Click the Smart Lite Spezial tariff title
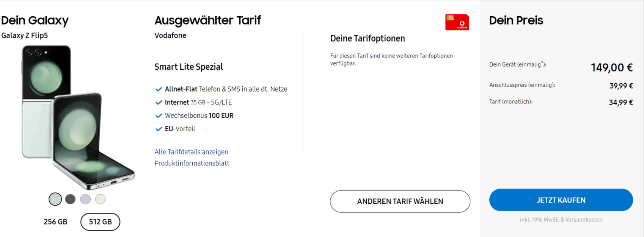This screenshot has width=644, height=237. click(x=188, y=67)
